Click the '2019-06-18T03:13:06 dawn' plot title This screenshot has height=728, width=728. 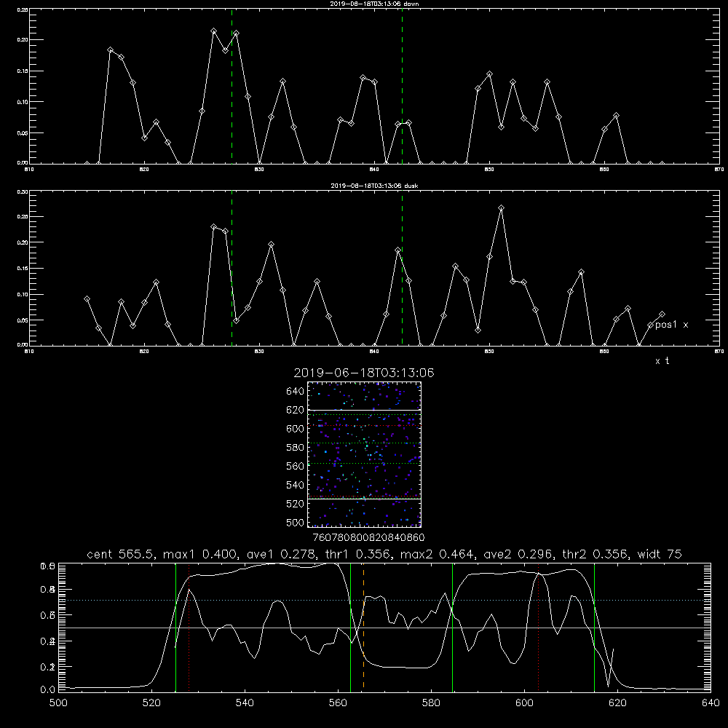[x=374, y=4]
